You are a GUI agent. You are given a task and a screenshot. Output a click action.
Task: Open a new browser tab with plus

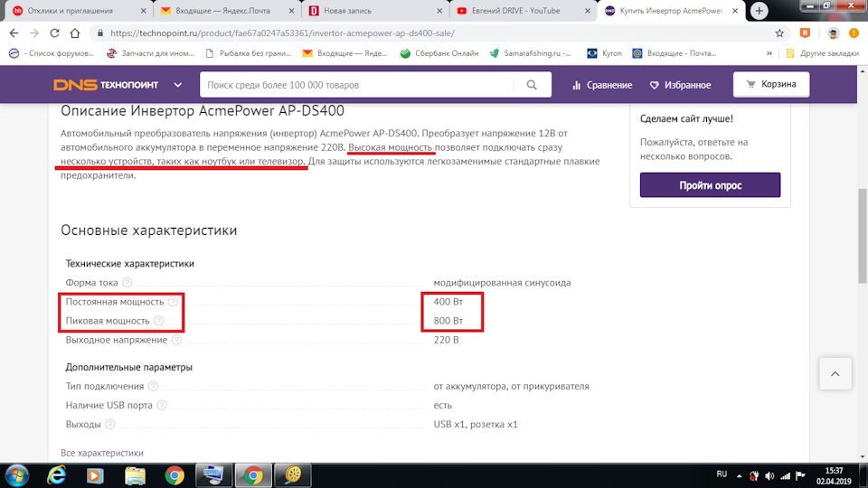759,11
